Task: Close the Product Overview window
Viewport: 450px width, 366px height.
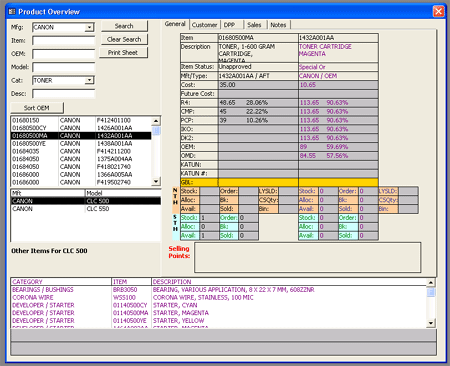Action: (438, 11)
